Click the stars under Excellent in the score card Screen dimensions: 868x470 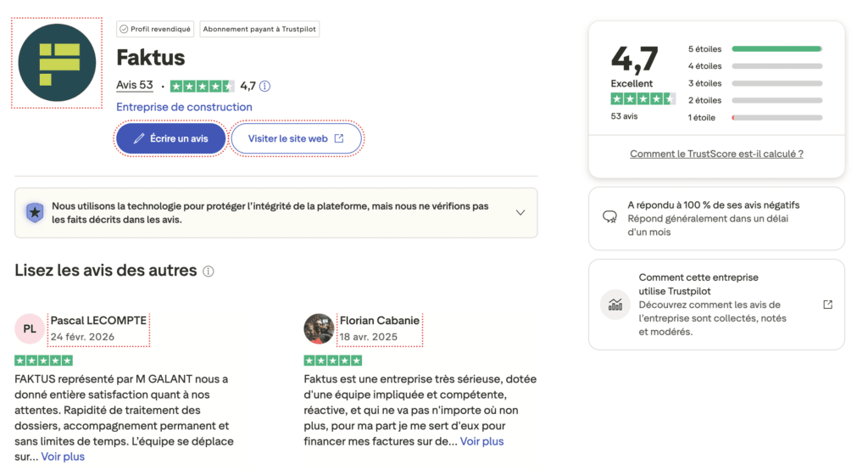coord(643,99)
